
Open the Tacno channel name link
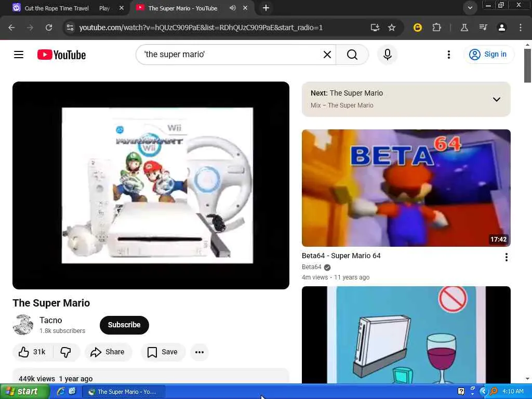50,320
